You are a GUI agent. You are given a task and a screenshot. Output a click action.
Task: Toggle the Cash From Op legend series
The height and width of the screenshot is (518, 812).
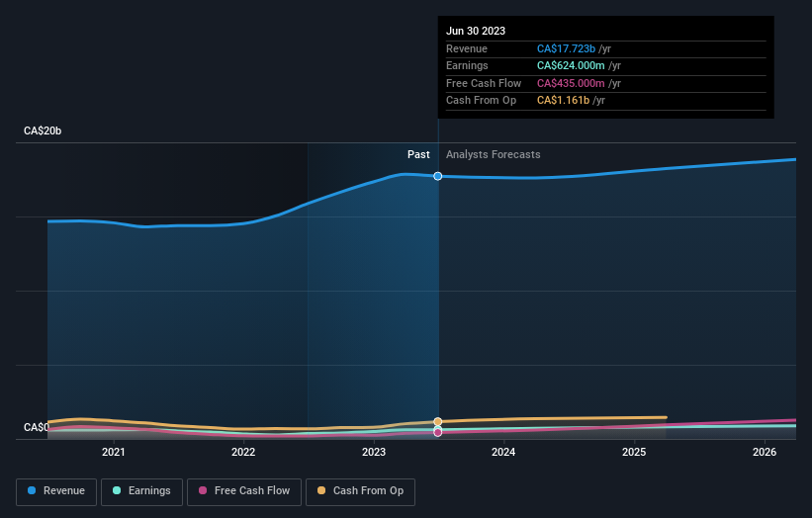360,491
